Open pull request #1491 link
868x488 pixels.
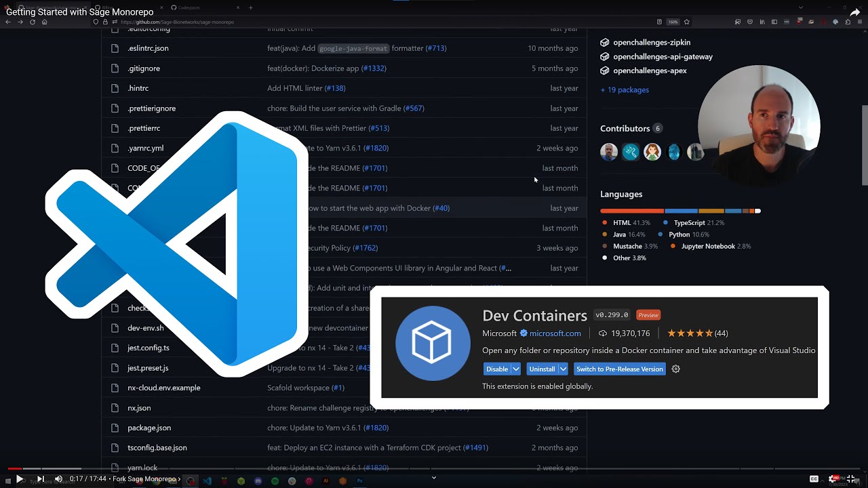pos(475,448)
